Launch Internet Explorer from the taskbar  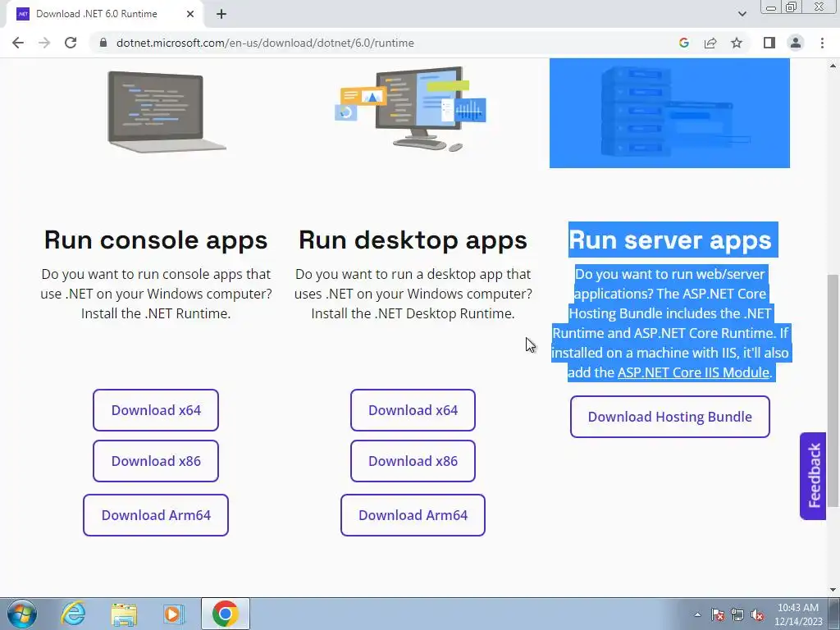[x=73, y=614]
